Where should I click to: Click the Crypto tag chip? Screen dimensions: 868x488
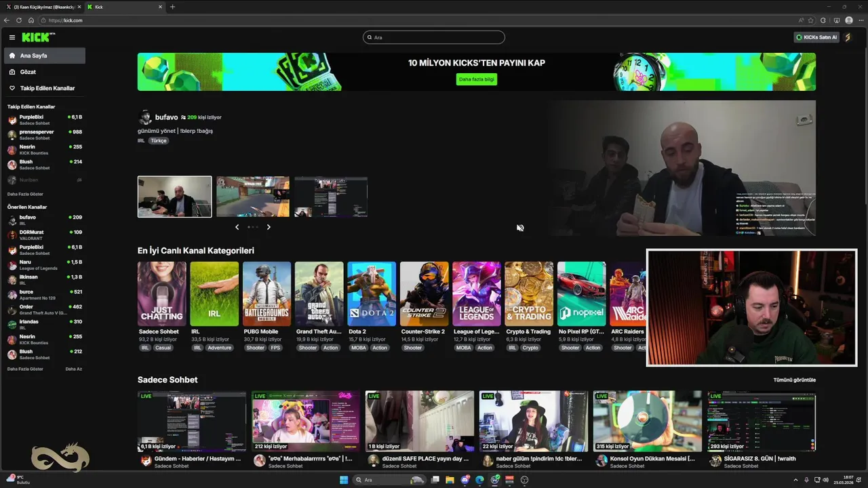coord(530,348)
